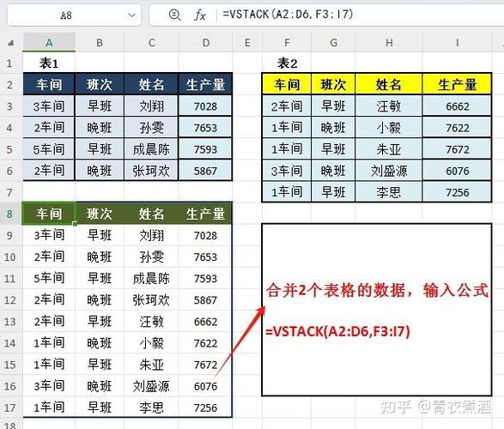This screenshot has width=504, height=429.
Task: Click cell 李思 in row 7
Action: click(x=389, y=192)
